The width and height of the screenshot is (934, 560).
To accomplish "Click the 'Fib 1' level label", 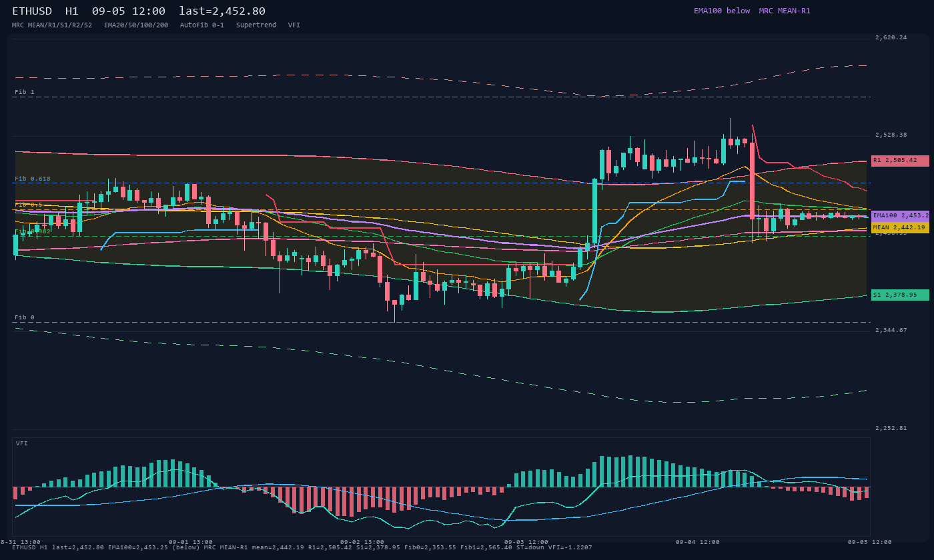I will coord(25,92).
